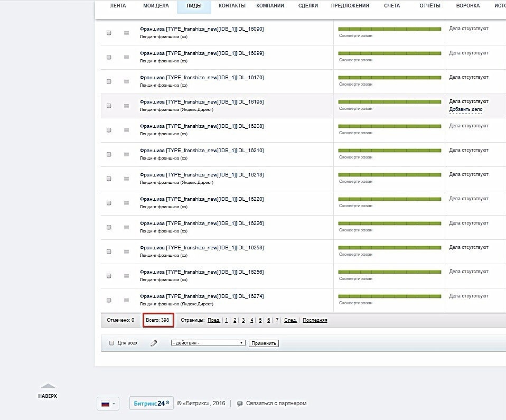Open page 6 in pagination
The image size is (506, 420).
[268, 320]
